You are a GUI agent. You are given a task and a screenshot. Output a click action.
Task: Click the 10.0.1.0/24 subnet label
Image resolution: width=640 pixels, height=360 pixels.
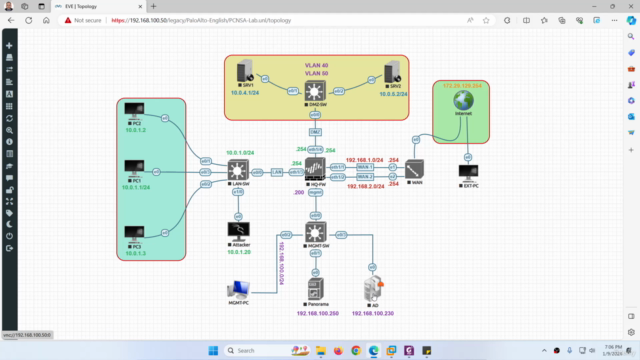240,153
